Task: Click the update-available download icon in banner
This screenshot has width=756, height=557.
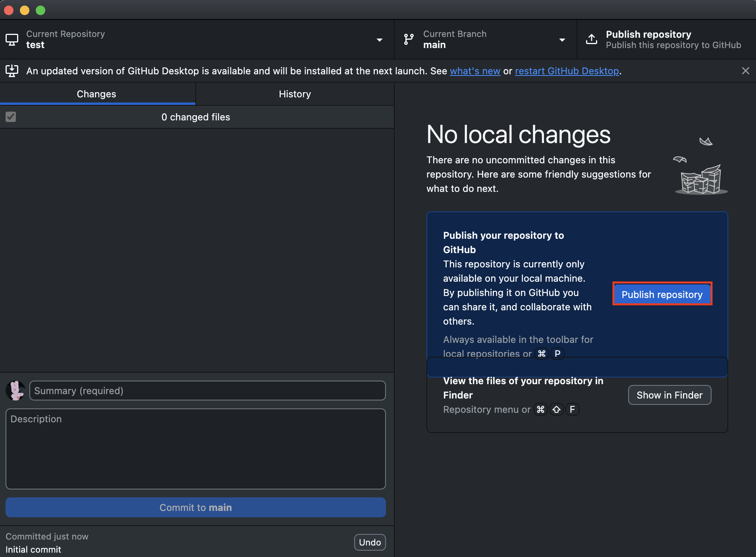Action: coord(12,71)
